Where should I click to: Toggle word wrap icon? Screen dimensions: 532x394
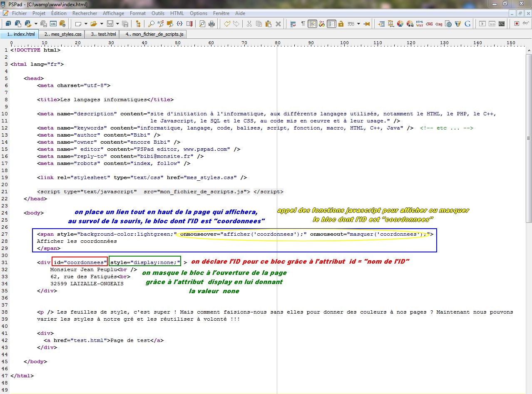(293, 24)
